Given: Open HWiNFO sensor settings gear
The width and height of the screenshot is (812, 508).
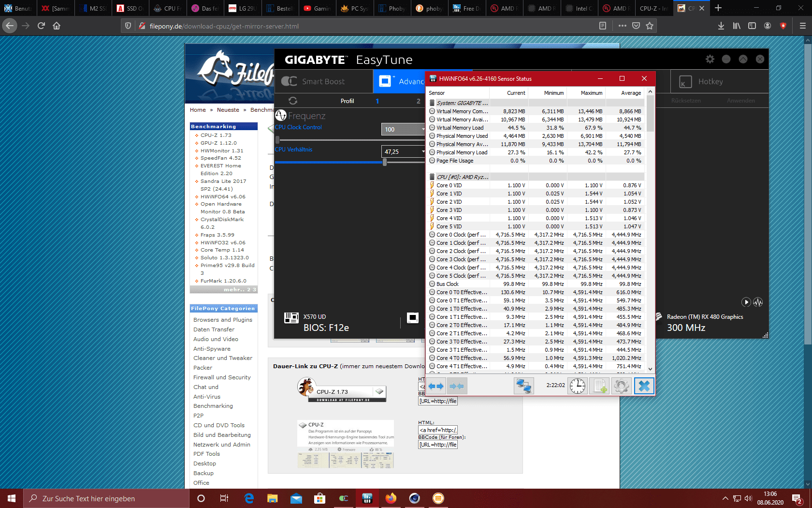Looking at the screenshot, I should click(622, 386).
